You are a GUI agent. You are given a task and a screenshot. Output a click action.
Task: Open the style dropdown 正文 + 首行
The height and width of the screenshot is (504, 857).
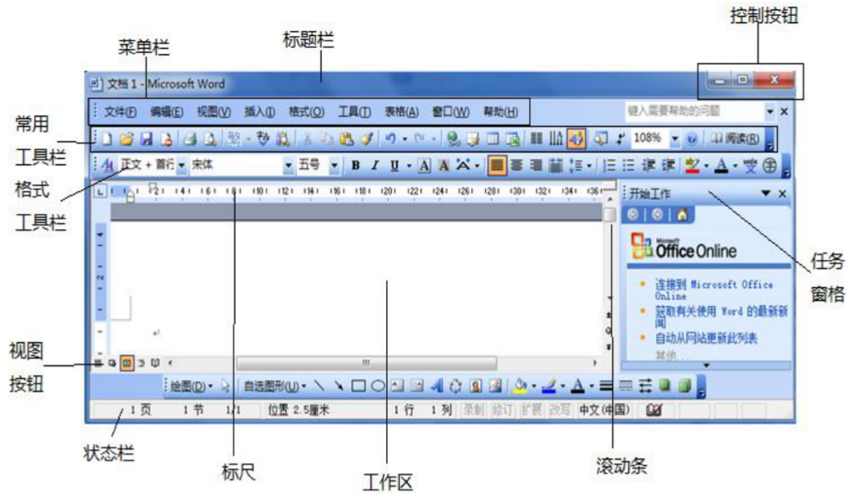(x=181, y=165)
